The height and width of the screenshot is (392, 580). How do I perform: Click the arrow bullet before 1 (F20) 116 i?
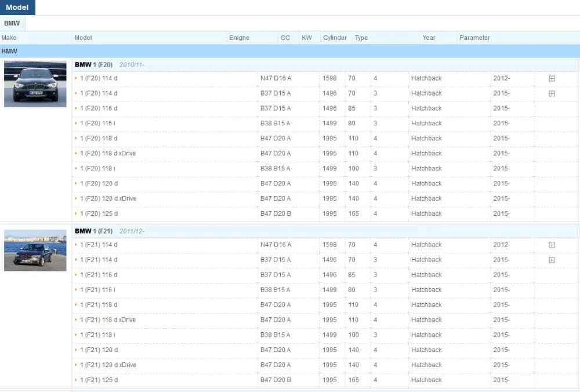76,123
